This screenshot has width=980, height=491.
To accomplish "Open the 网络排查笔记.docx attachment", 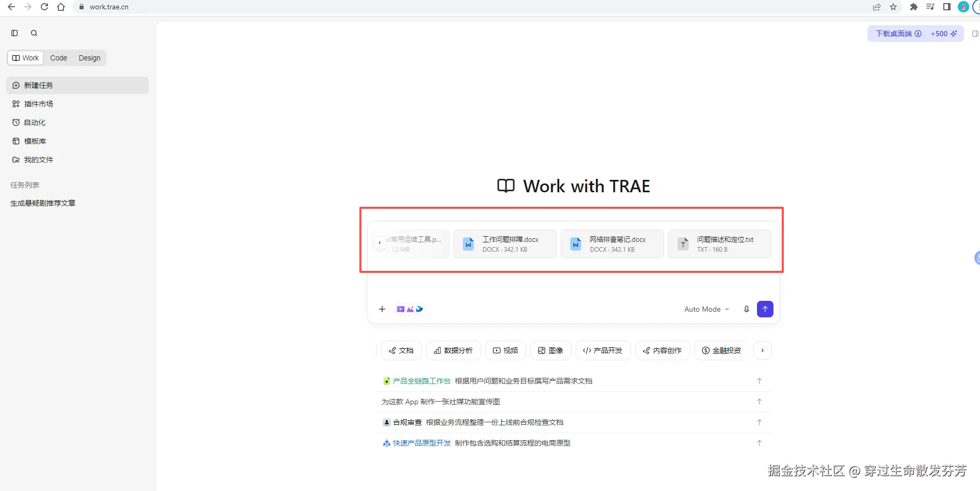I will [x=612, y=244].
